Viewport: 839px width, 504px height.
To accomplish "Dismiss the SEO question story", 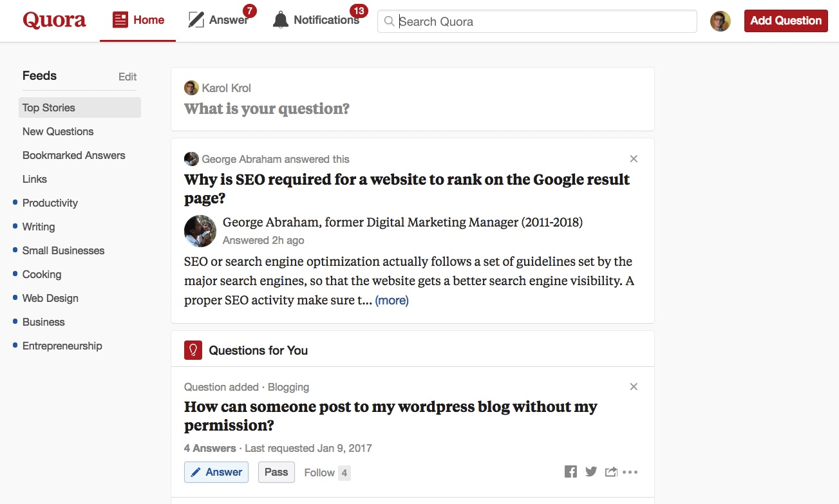I will [634, 158].
